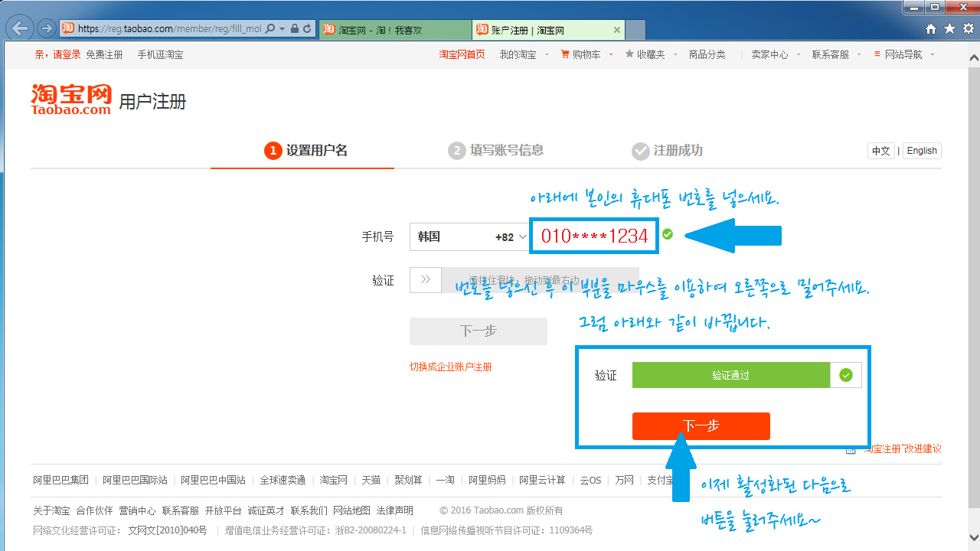Open the browser tools gear icon
Screen dimensions: 980x551
(968, 28)
